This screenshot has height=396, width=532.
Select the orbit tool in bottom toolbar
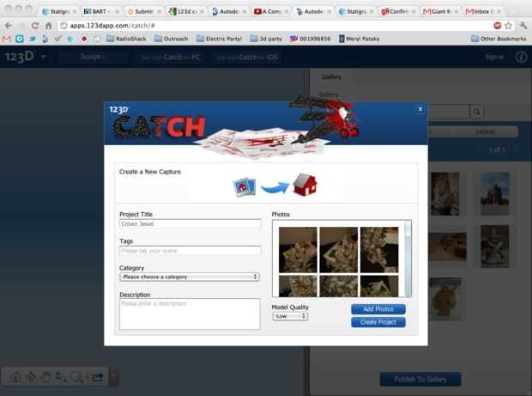pos(31,376)
